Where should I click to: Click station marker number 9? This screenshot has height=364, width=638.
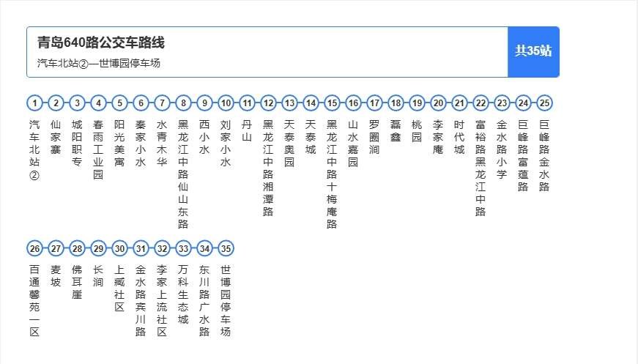coord(204,103)
